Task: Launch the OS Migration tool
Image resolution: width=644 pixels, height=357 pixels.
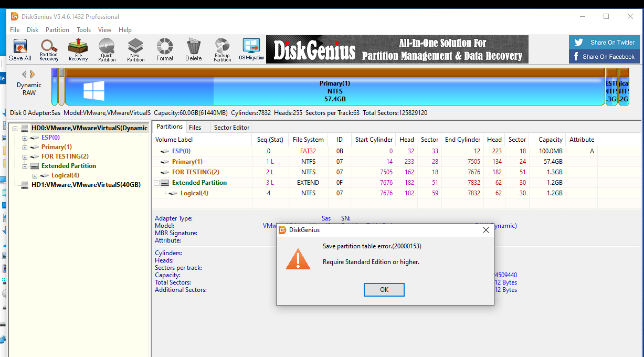Action: (251, 50)
